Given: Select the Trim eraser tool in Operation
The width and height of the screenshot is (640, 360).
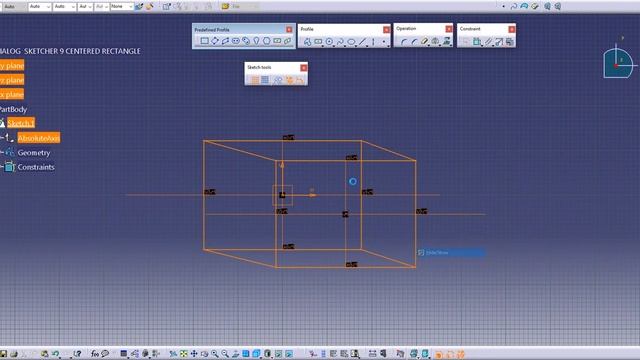Looking at the screenshot, I should pos(425,42).
